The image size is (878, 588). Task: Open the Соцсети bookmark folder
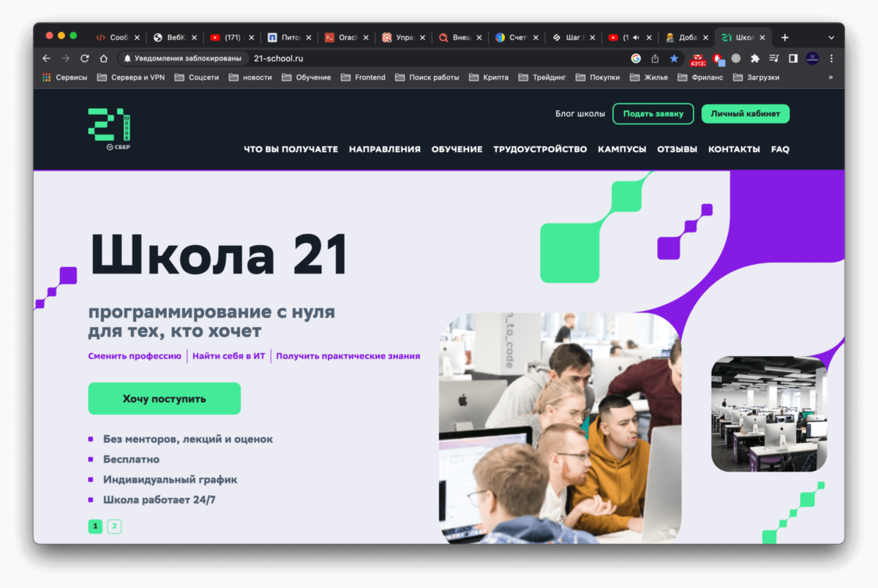click(x=197, y=78)
